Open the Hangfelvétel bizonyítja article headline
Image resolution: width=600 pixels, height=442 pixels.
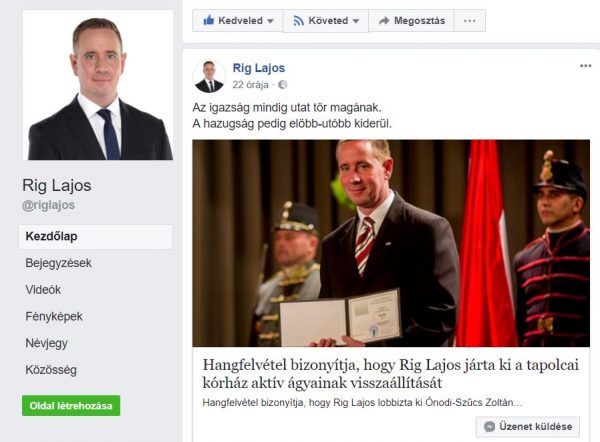pos(390,374)
